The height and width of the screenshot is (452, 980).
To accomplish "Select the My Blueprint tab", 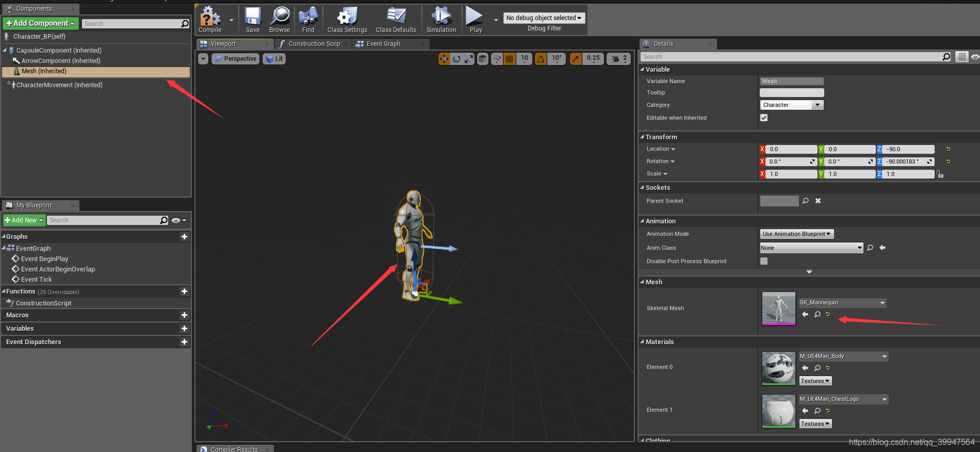I will pyautogui.click(x=34, y=205).
